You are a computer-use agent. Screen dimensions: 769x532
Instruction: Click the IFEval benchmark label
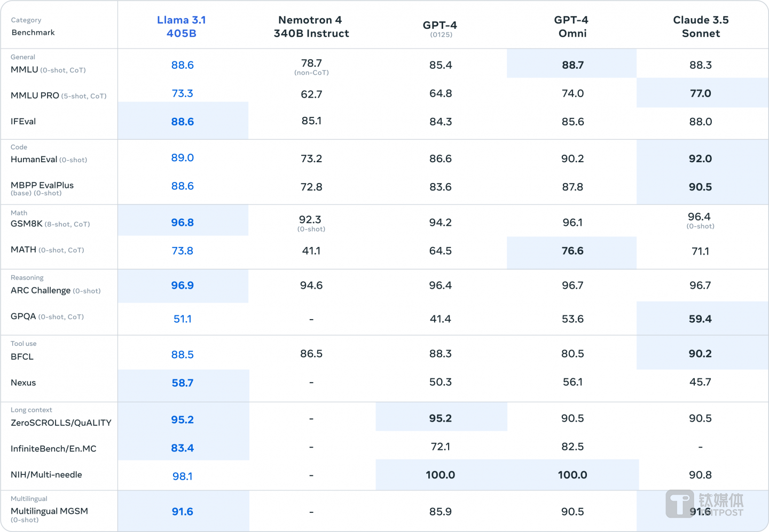point(23,122)
